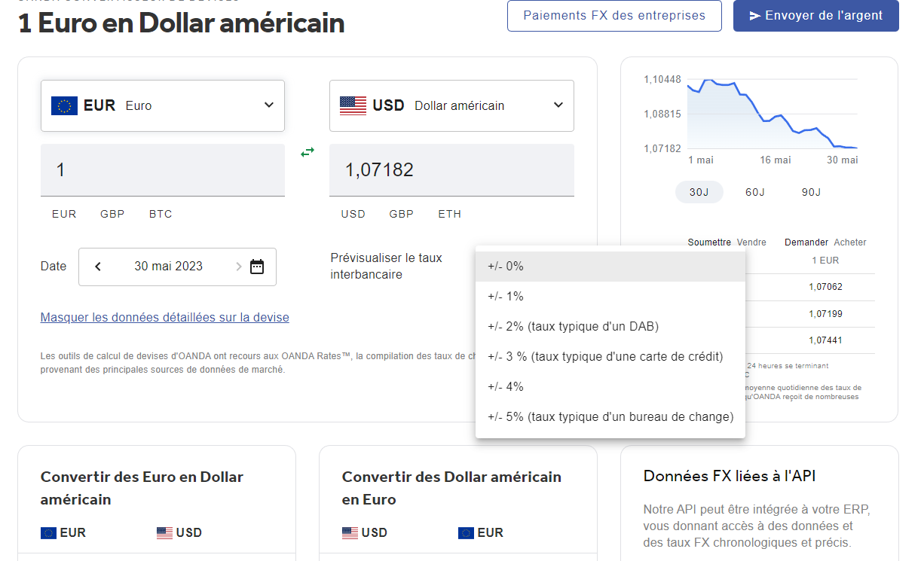
Task: Select the 60J chart period
Action: [x=754, y=192]
